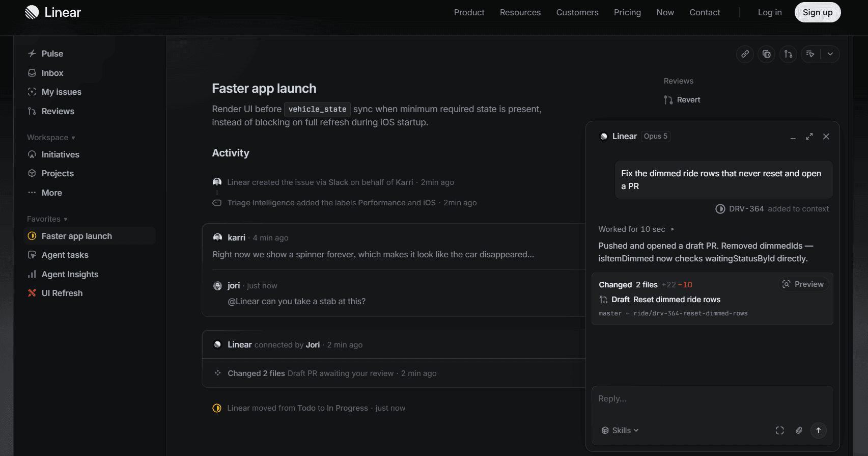Send the reply with the up-arrow button
This screenshot has height=456, width=868.
[819, 431]
